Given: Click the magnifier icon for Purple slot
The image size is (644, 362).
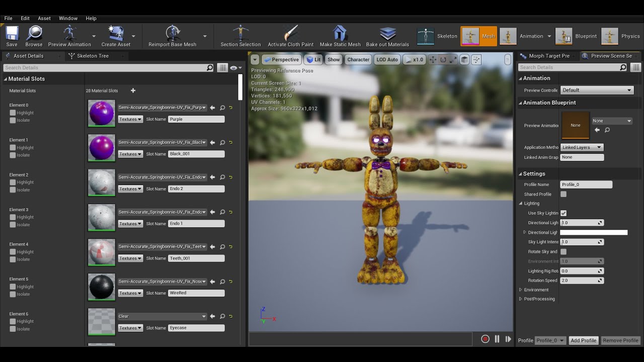Looking at the screenshot, I should coord(222,108).
